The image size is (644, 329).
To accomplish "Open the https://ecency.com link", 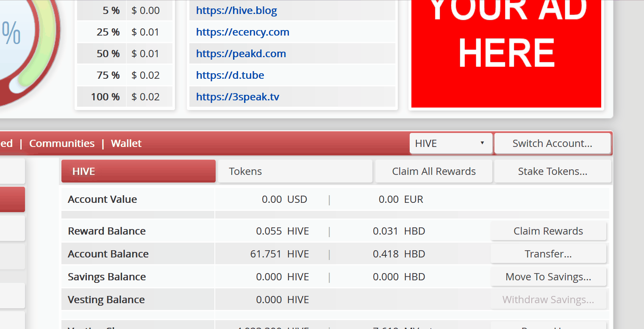I will (x=242, y=32).
